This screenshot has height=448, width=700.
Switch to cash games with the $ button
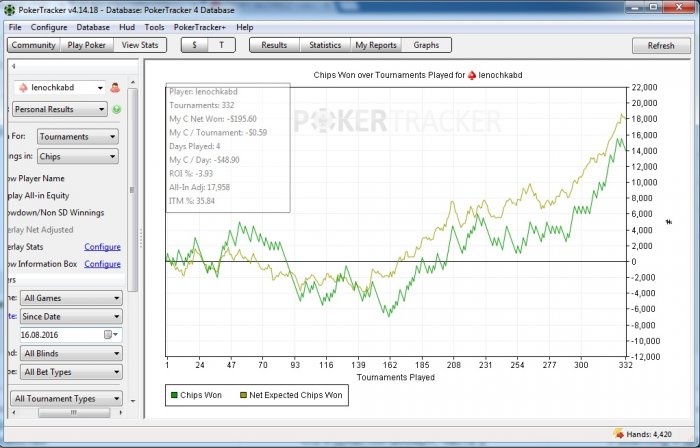194,45
